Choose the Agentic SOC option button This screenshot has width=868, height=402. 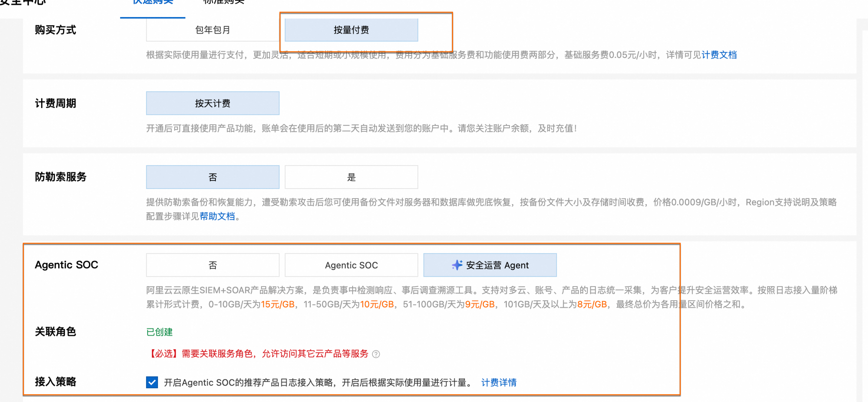351,265
